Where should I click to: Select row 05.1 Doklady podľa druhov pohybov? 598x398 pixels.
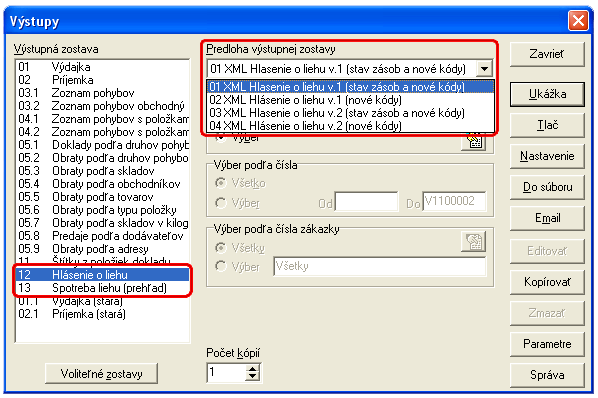(103, 145)
